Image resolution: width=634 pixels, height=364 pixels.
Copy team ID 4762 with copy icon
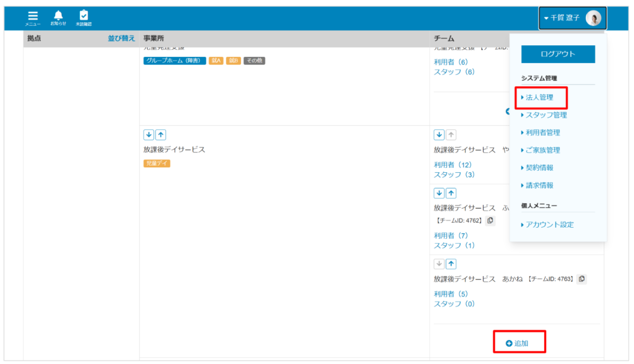pyautogui.click(x=490, y=220)
